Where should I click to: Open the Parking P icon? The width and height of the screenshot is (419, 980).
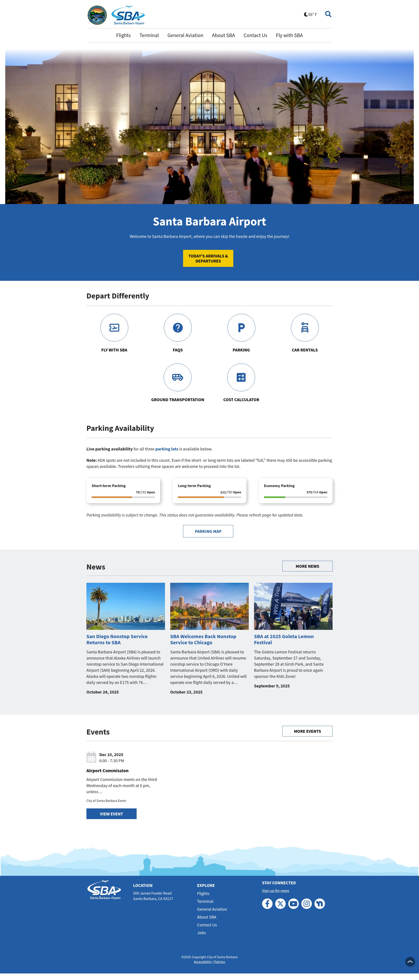[241, 327]
